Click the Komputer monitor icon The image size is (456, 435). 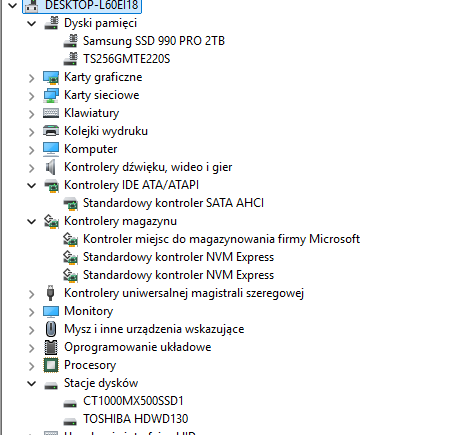click(x=51, y=149)
